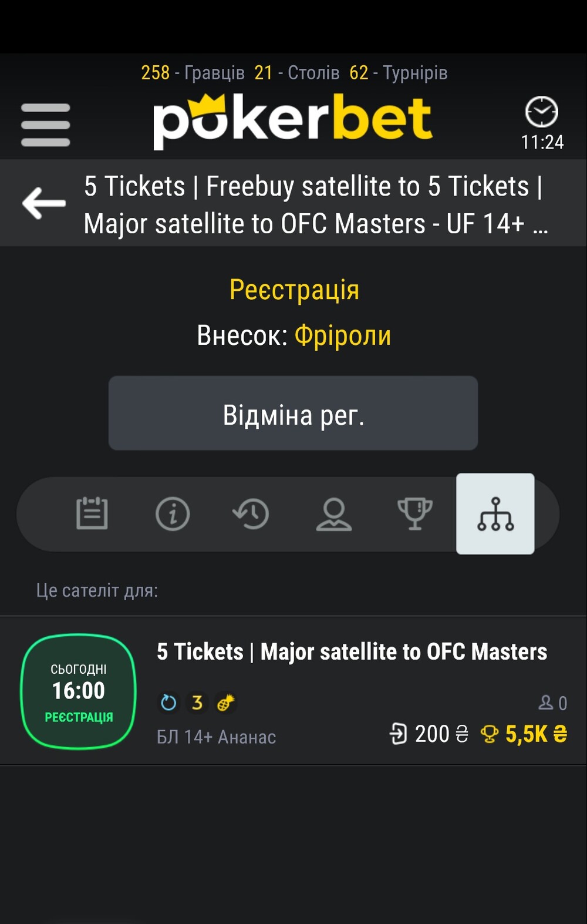587x924 pixels.
Task: Select the satellite tree structure tab
Action: (495, 514)
